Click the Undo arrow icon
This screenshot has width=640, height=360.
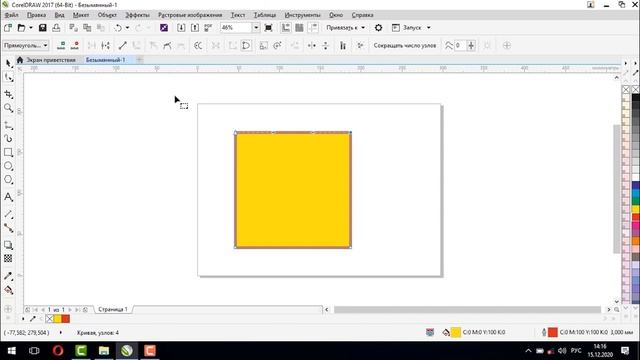pyautogui.click(x=118, y=28)
